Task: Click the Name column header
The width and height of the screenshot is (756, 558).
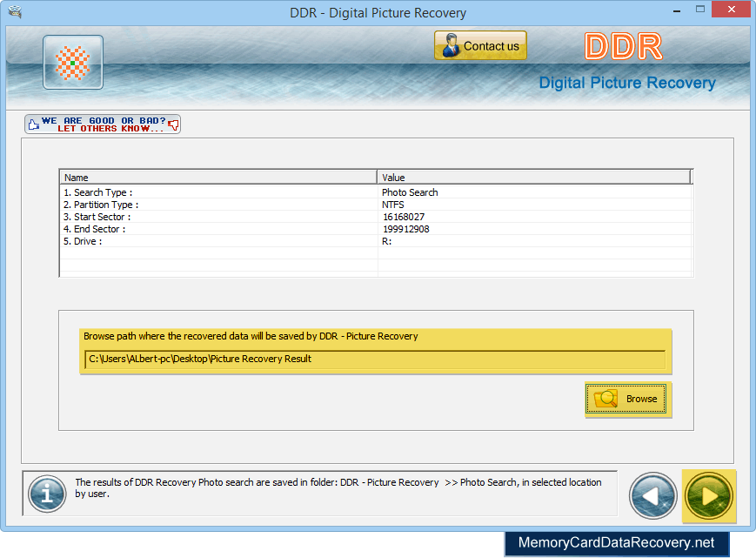Action: point(218,177)
